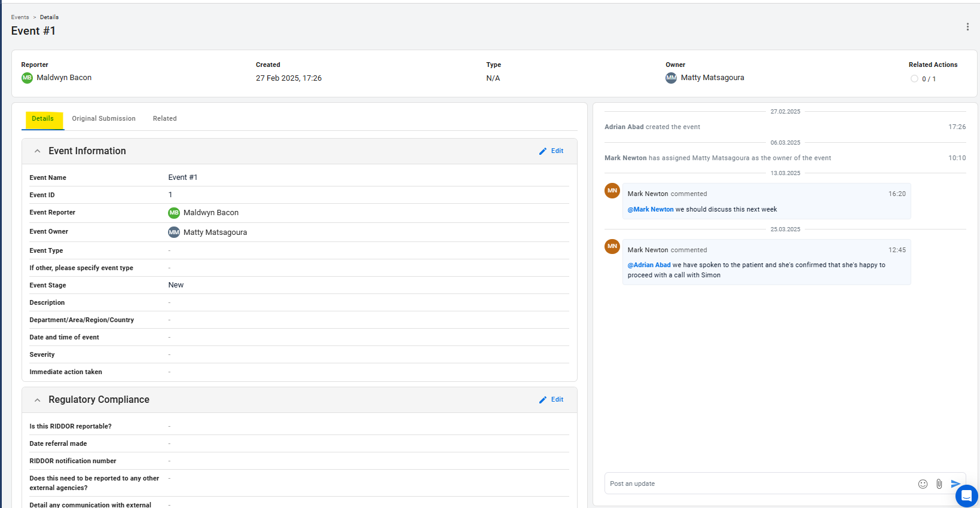Click Mark Newton's avatar on 16:20 comment
Viewport: 980px width, 508px height.
tap(612, 191)
